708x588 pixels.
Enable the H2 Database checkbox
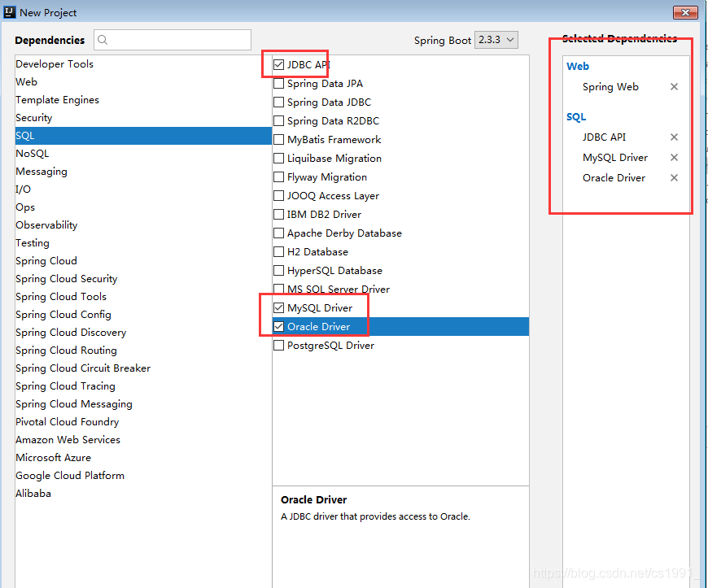point(278,252)
